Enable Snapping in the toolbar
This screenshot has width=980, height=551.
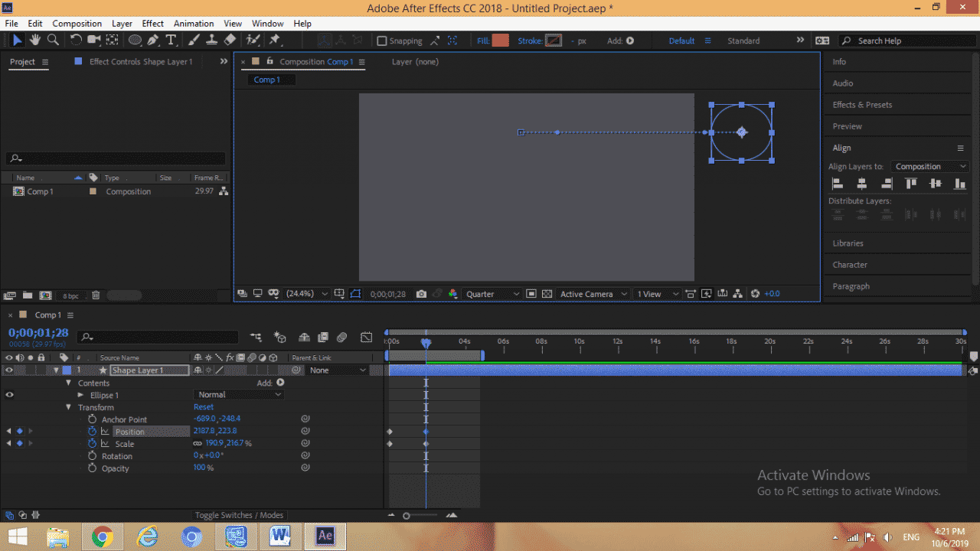pos(381,40)
